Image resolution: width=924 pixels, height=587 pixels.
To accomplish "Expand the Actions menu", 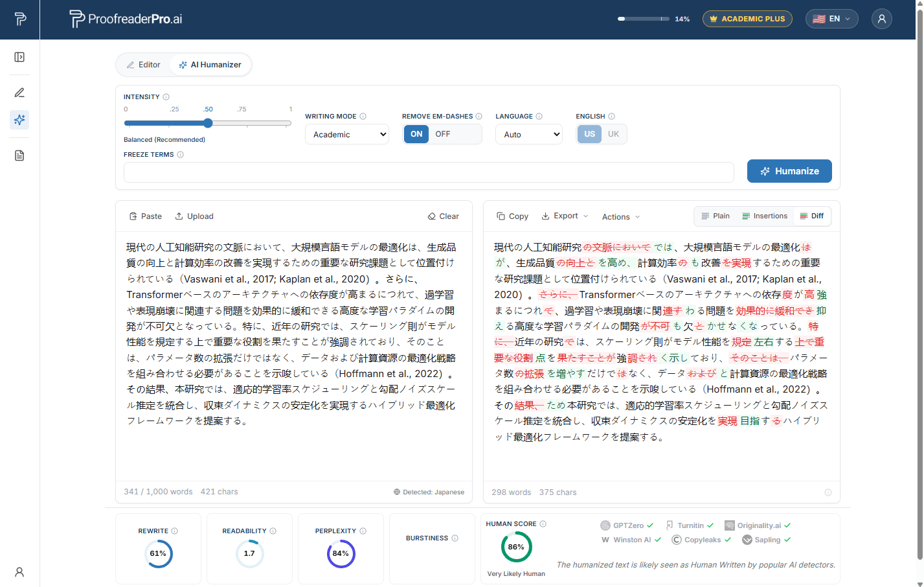I will 621,217.
